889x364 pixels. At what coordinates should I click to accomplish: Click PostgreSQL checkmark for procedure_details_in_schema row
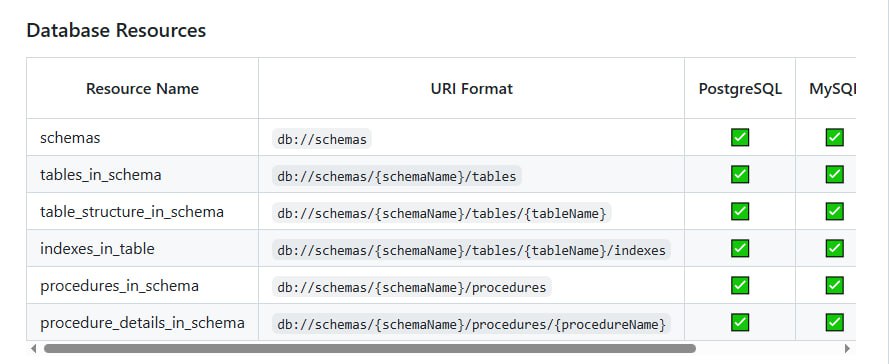pyautogui.click(x=740, y=322)
